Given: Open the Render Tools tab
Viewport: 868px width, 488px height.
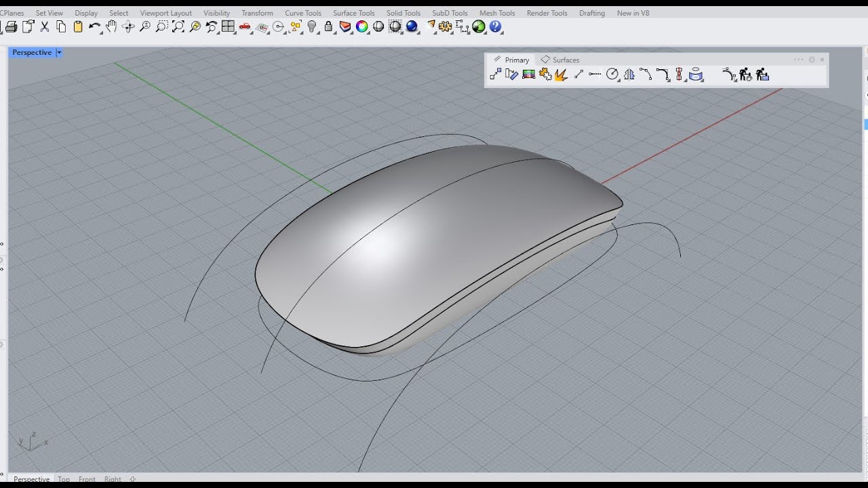Looking at the screenshot, I should click(x=547, y=13).
